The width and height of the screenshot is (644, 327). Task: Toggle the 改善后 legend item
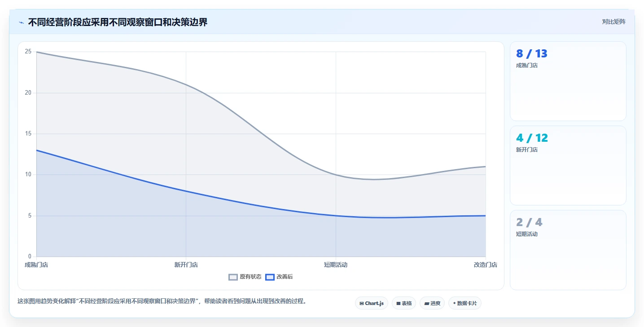(279, 277)
